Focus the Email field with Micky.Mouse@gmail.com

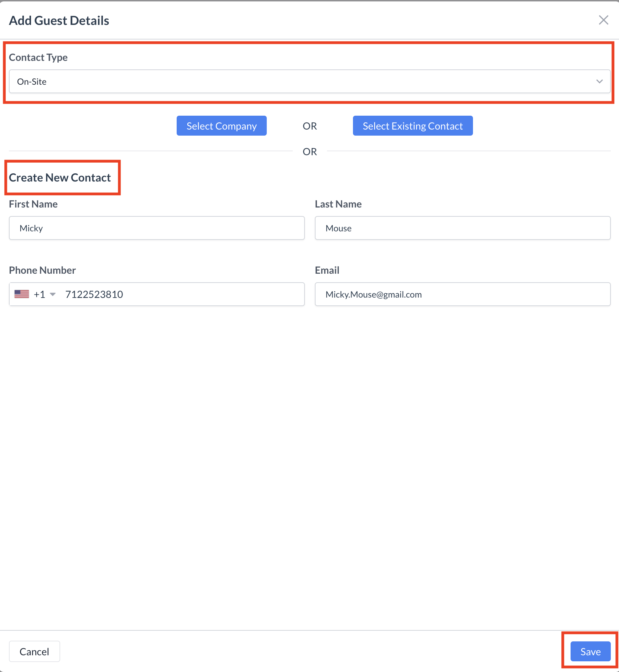(x=462, y=294)
